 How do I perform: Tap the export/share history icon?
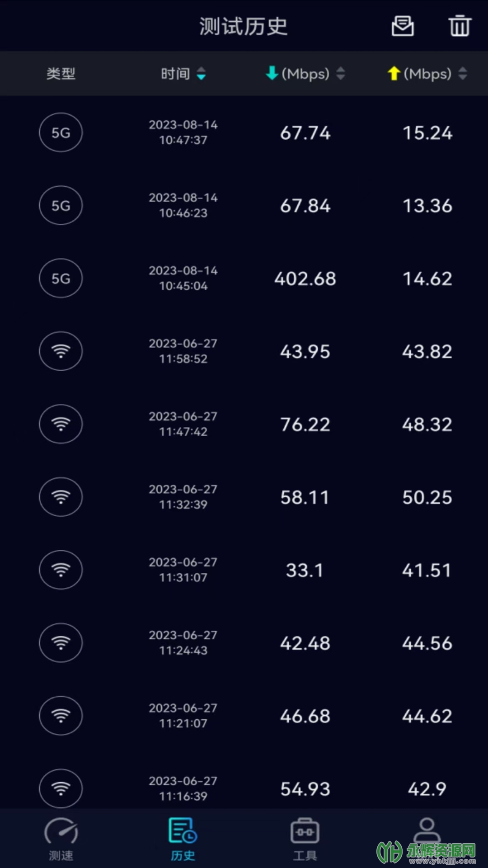tap(402, 26)
